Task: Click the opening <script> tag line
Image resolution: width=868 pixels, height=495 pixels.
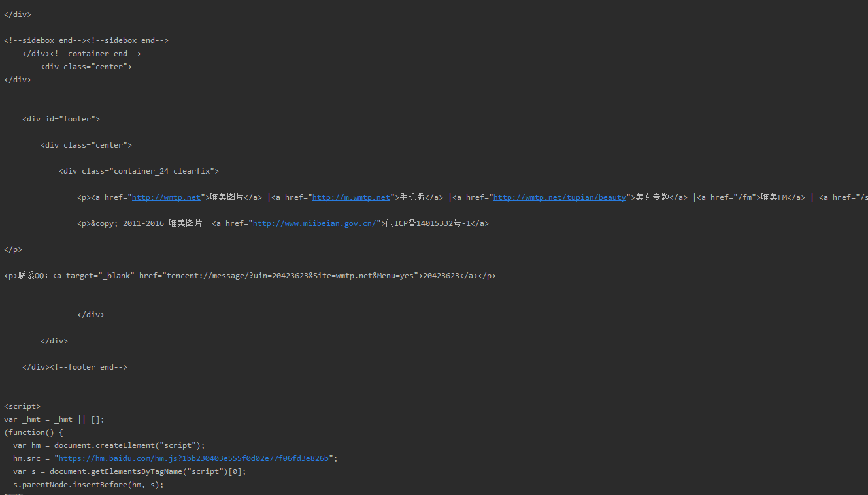Action: [x=22, y=406]
